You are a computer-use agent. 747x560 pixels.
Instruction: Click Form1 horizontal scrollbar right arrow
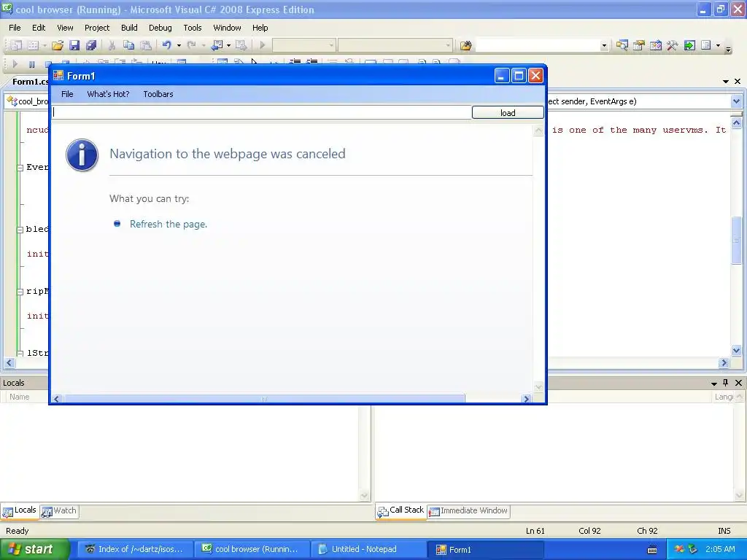click(526, 399)
